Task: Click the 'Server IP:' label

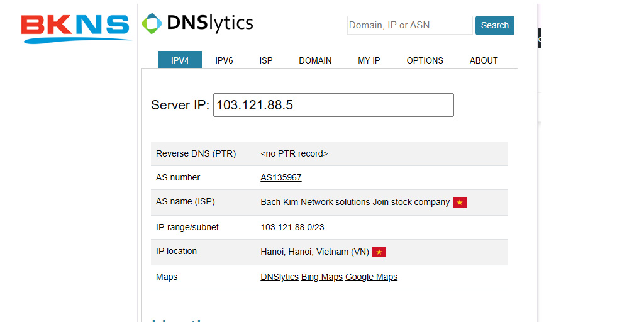Action: click(180, 105)
